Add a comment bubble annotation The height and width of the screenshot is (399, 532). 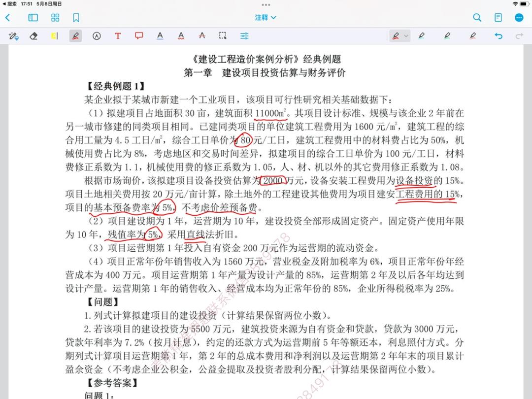pyautogui.click(x=138, y=35)
